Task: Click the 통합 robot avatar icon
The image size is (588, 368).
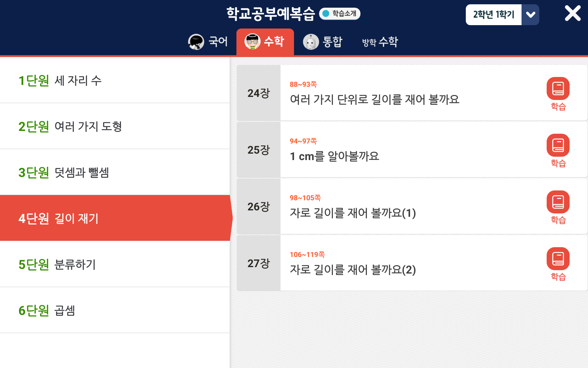Action: (311, 42)
